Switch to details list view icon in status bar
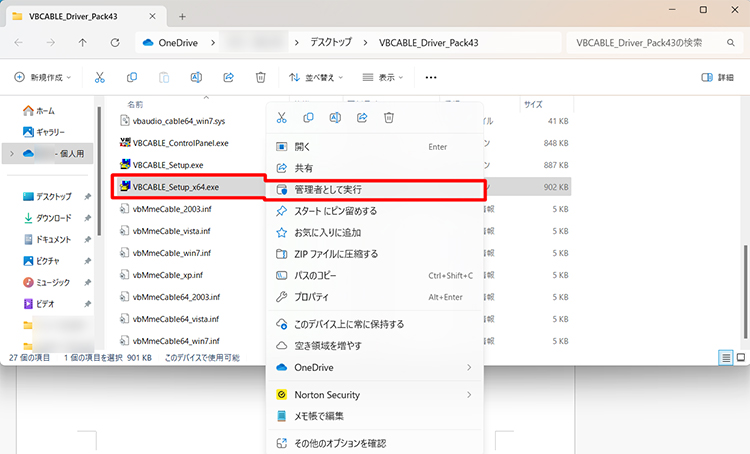This screenshot has height=454, width=750. click(x=726, y=358)
